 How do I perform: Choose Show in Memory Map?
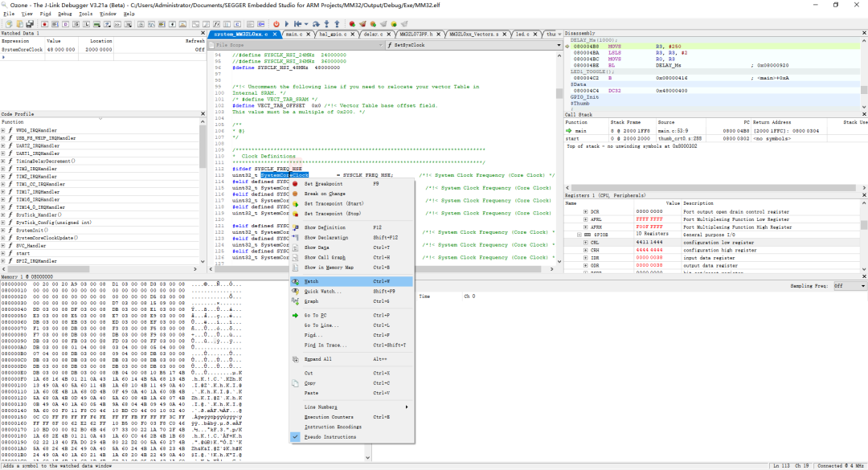352,268
